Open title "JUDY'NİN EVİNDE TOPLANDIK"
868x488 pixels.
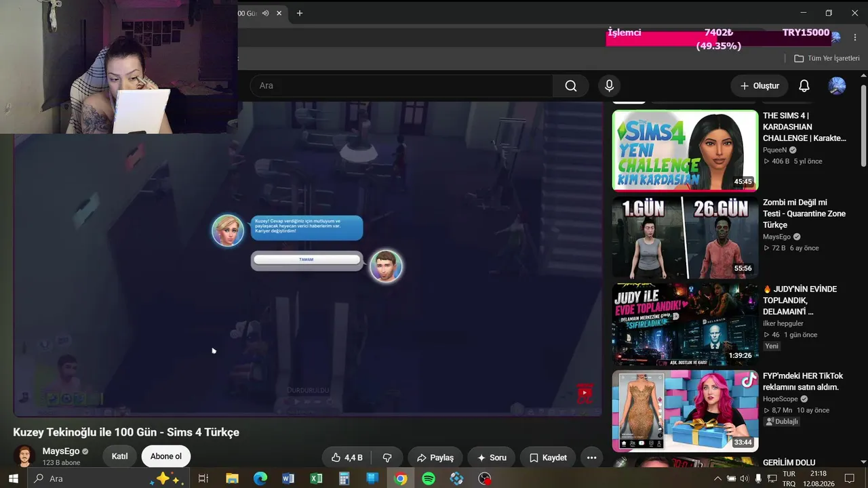800,300
